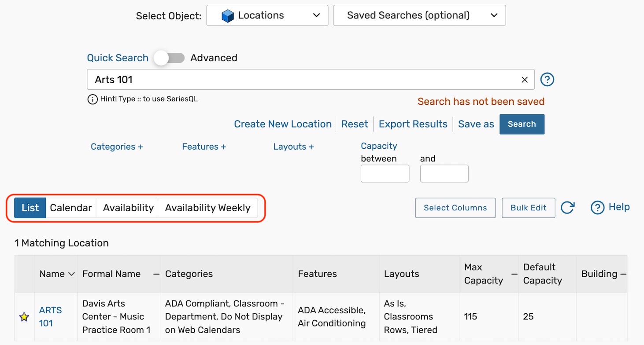This screenshot has height=345, width=644.
Task: Open the Locations object dropdown
Action: click(267, 16)
